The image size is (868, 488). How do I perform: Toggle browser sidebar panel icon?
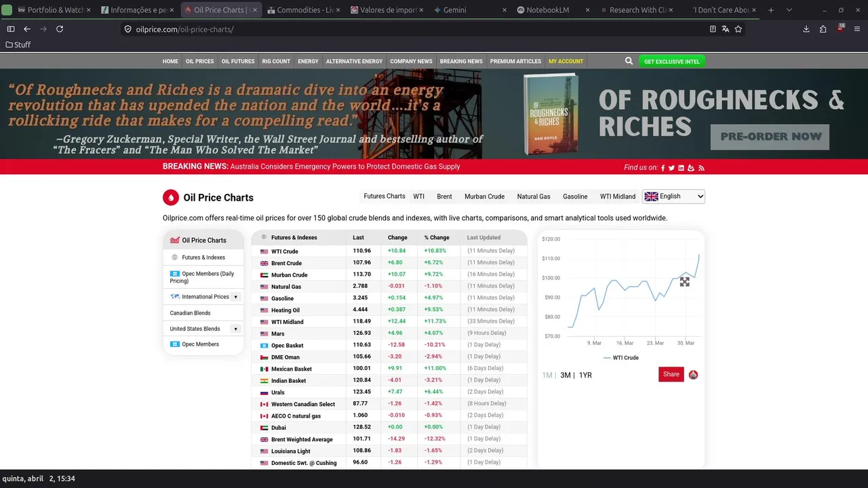10,29
